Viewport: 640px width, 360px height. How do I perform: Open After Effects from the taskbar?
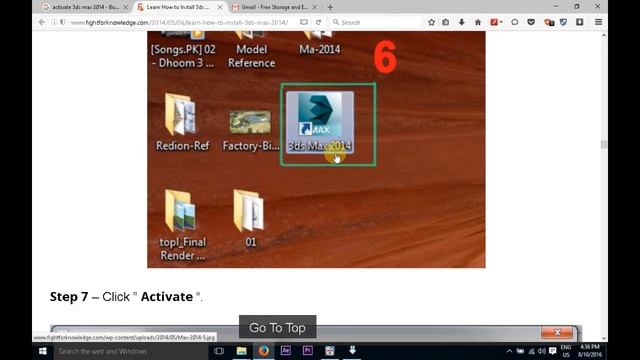click(286, 351)
